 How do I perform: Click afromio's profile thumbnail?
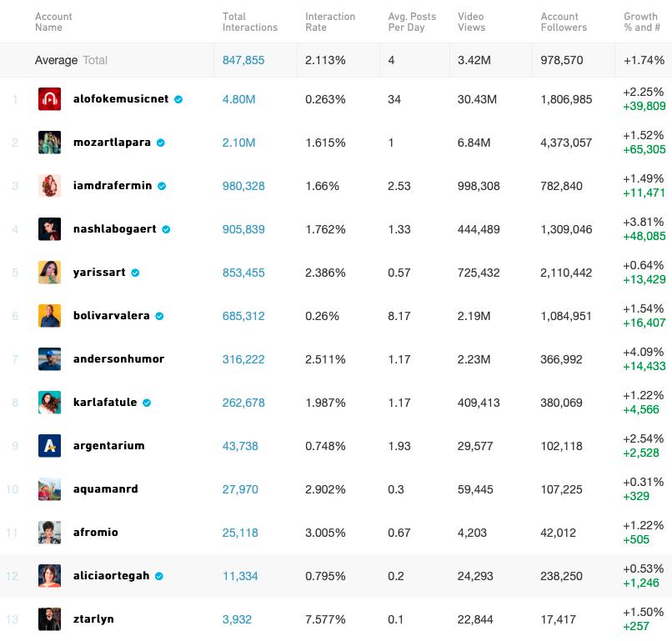tap(49, 533)
